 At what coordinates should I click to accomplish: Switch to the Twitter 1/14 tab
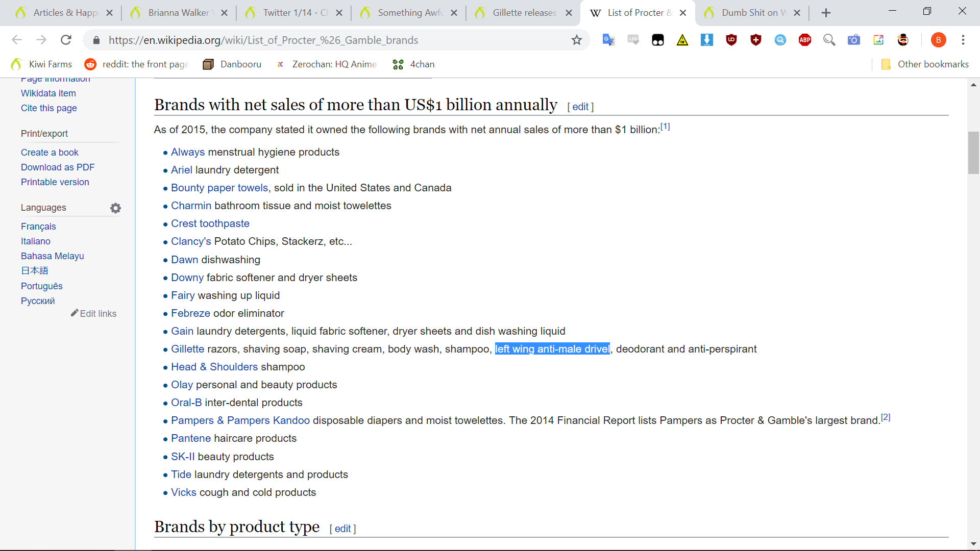click(293, 13)
